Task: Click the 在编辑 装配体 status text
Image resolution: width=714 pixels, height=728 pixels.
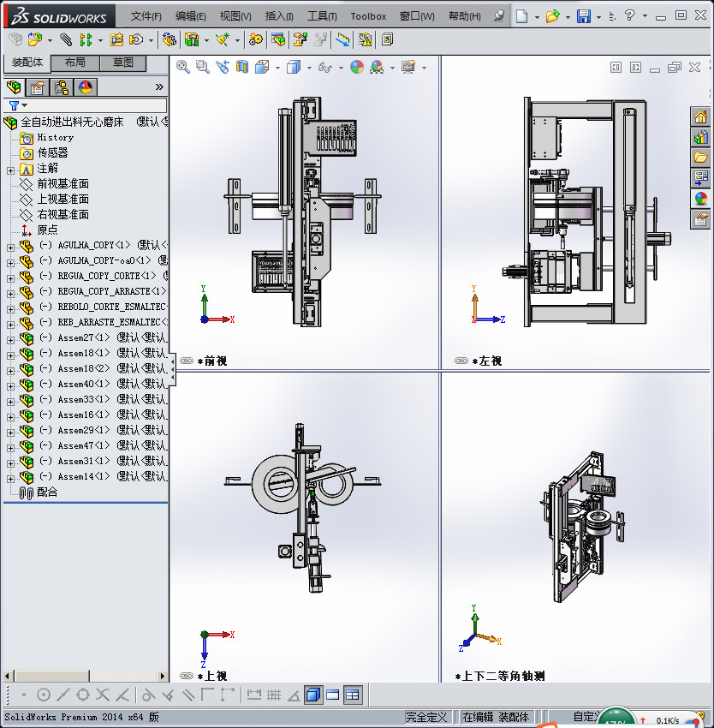Action: point(496,717)
